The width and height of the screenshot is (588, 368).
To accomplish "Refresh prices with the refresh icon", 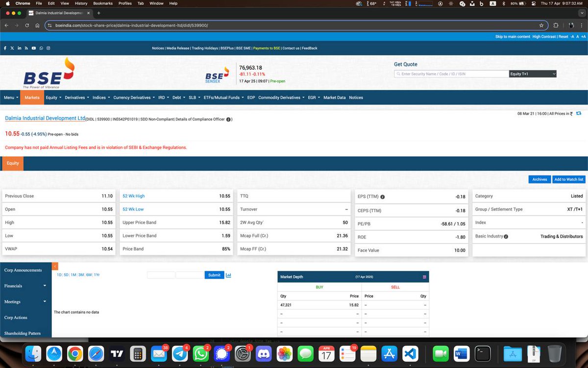I will tap(579, 113).
